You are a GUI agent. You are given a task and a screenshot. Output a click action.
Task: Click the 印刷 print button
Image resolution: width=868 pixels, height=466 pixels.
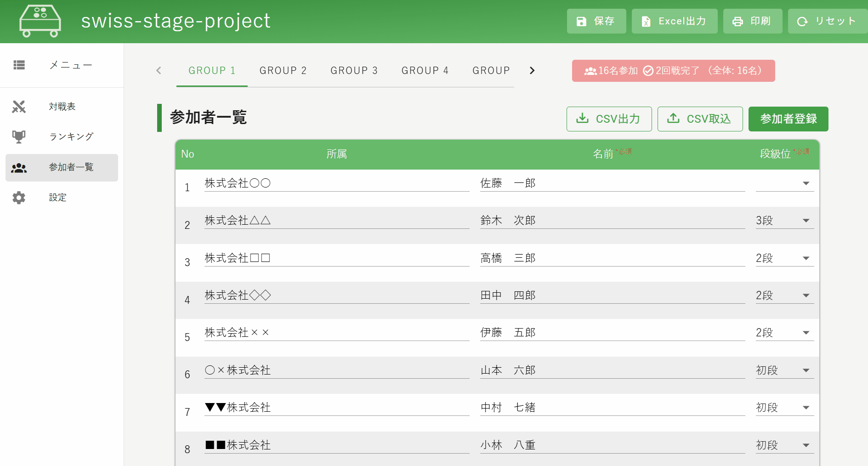coord(752,21)
